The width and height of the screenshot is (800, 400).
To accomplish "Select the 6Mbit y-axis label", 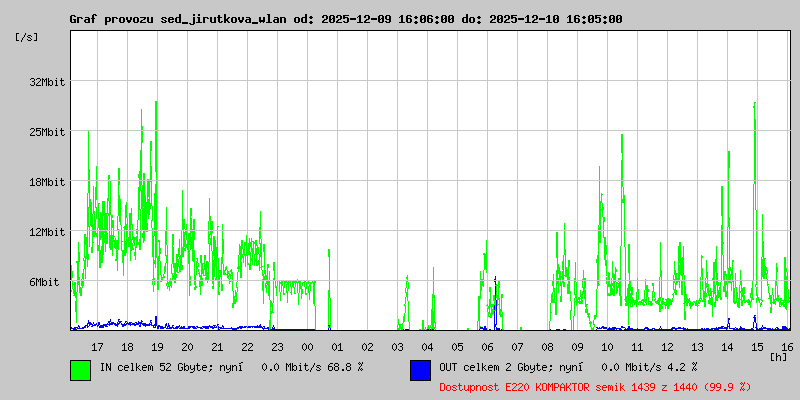I will point(44,282).
